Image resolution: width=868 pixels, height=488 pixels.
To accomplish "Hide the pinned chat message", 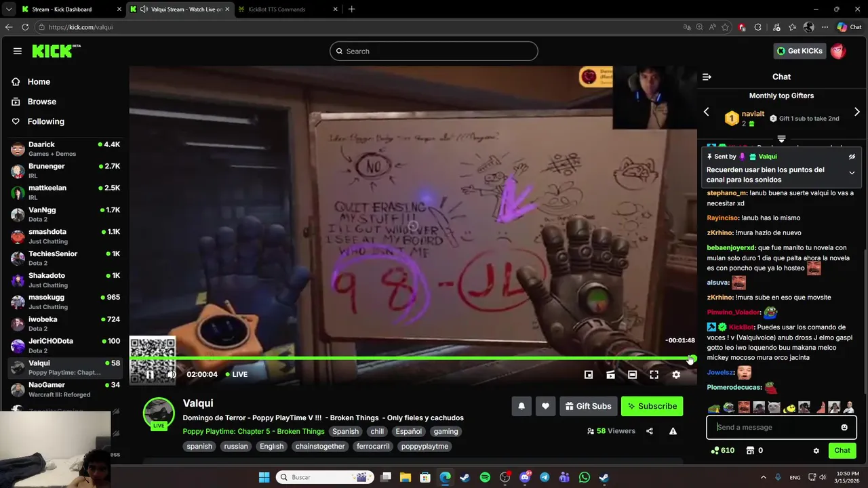I will (852, 157).
